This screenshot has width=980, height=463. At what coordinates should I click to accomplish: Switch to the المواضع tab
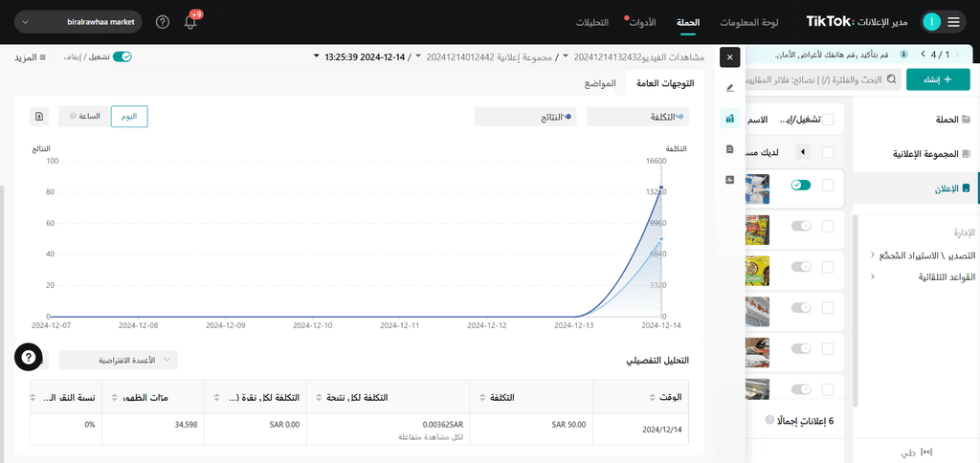coord(600,83)
